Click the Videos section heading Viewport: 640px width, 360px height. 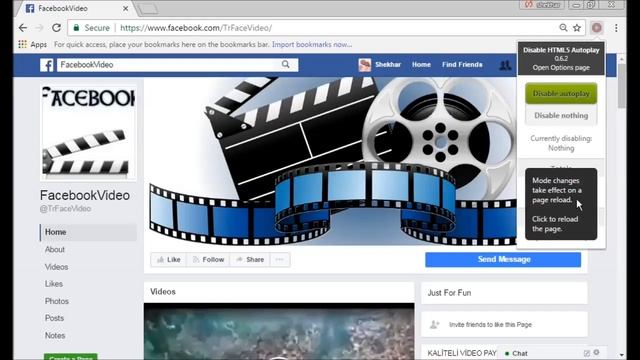pyautogui.click(x=163, y=292)
